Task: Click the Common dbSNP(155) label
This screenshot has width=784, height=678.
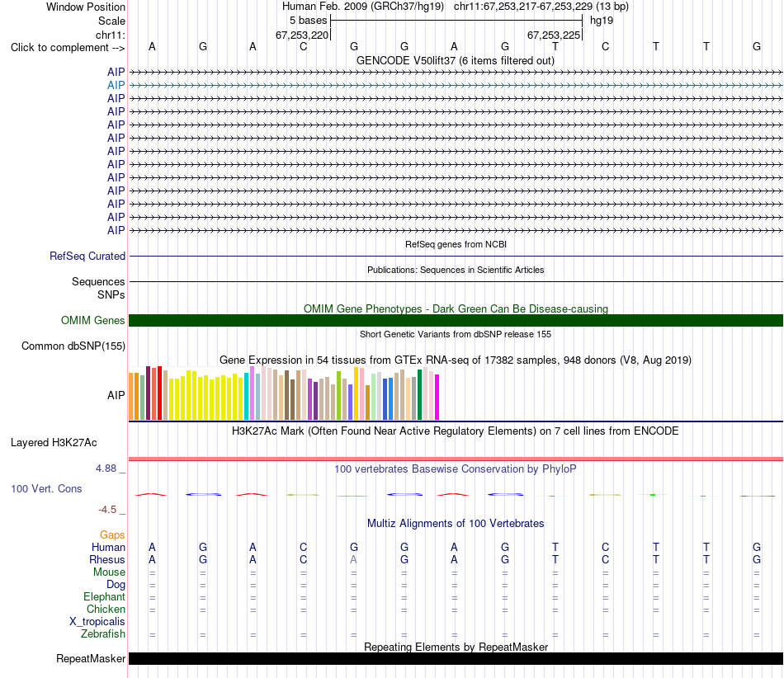Action: 73,346
